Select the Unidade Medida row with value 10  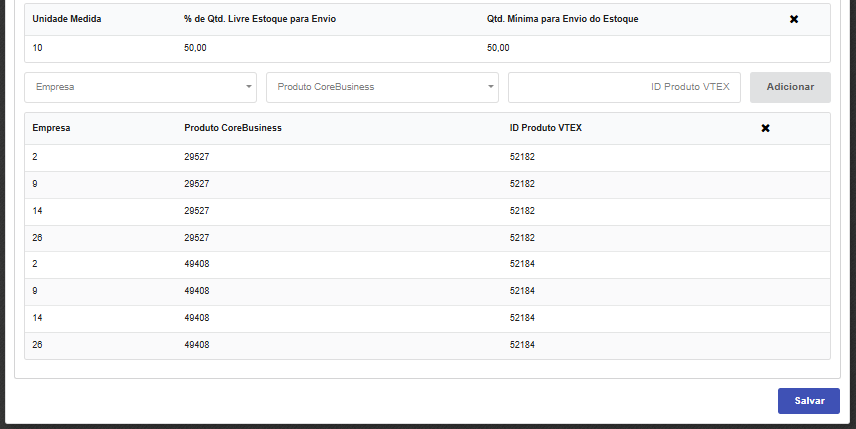[x=427, y=48]
